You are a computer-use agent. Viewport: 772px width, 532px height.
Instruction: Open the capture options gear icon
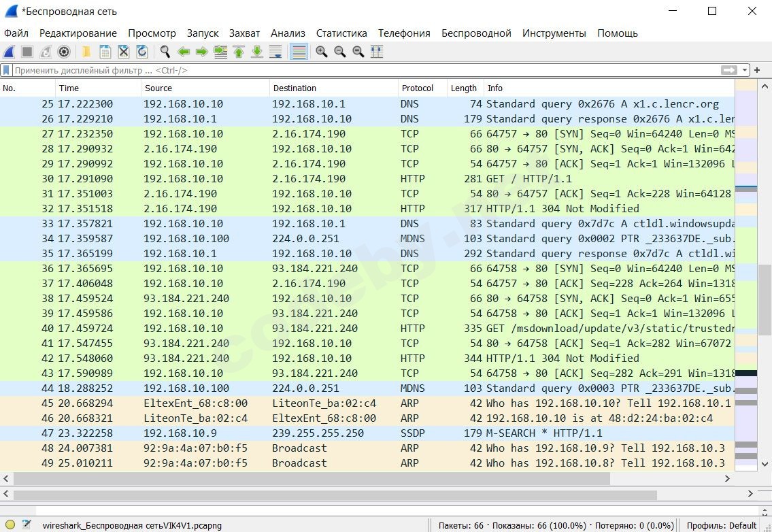(63, 52)
